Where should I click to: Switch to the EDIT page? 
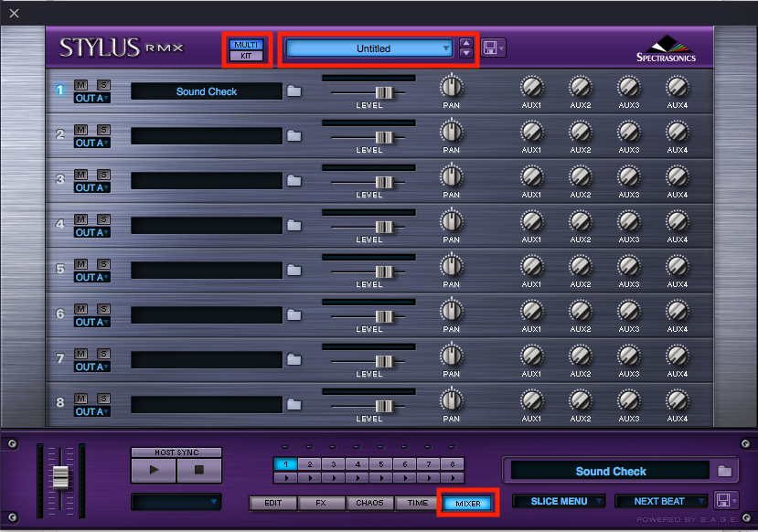coord(273,503)
